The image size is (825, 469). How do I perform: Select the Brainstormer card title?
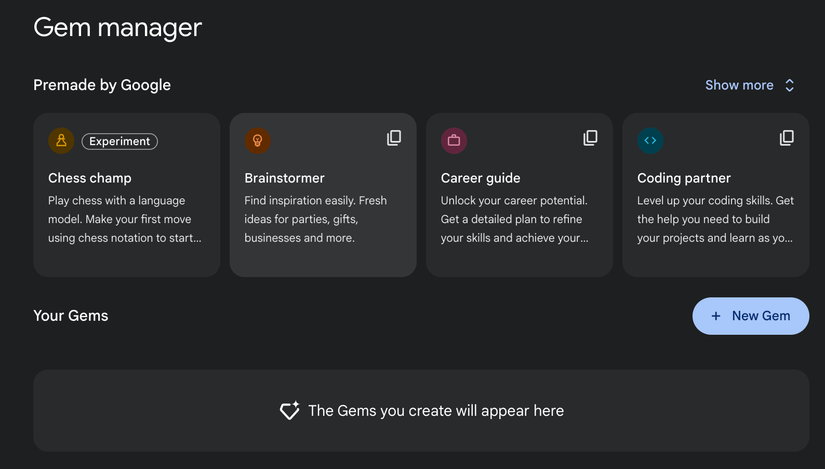pos(285,178)
